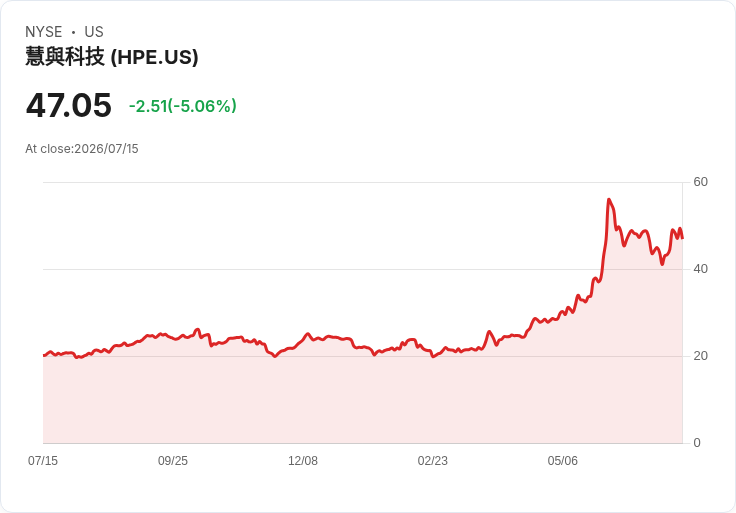Select the 09/25 date on the x-axis

click(x=173, y=461)
